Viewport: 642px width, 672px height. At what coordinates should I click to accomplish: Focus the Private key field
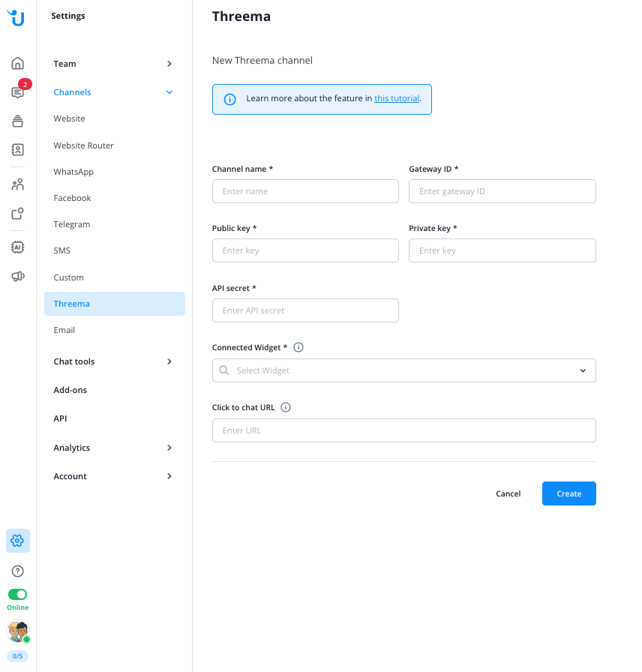point(502,250)
